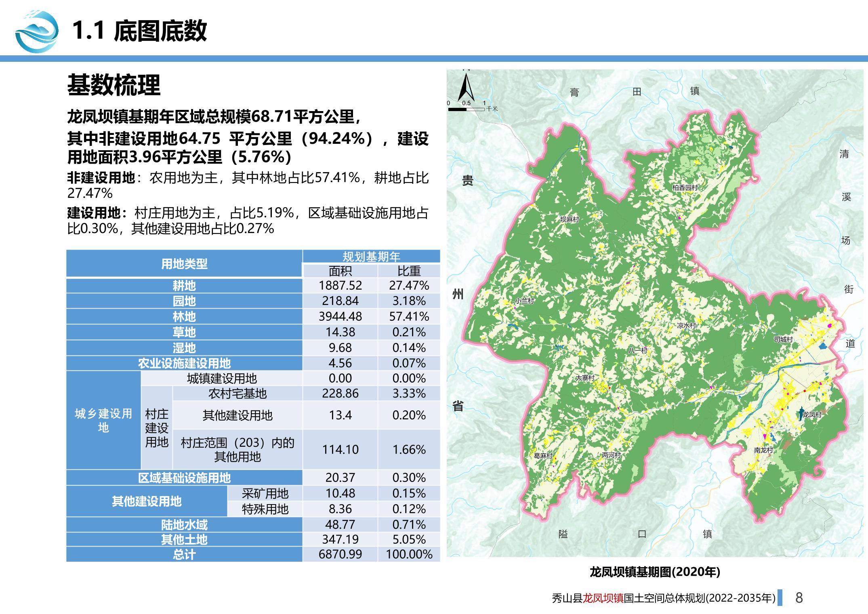Click the blue wave logo icon
Screen dimensions: 868x614
coord(36,32)
